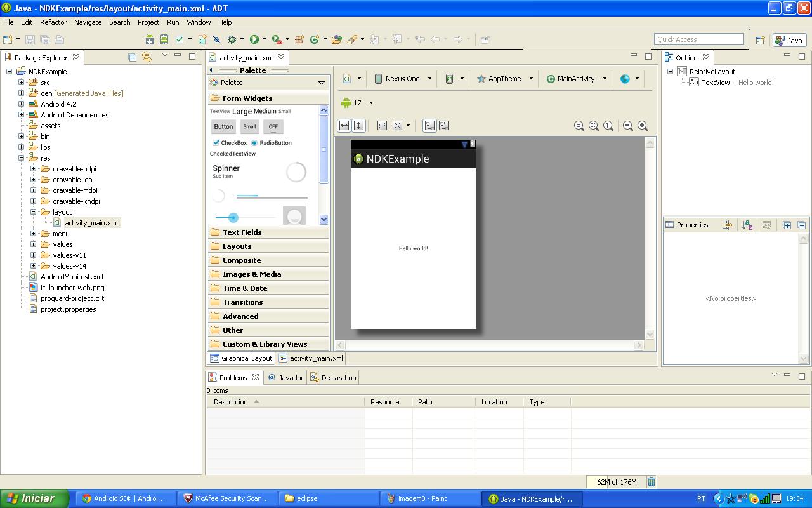Switch to the Javadoc tab

pyautogui.click(x=286, y=378)
